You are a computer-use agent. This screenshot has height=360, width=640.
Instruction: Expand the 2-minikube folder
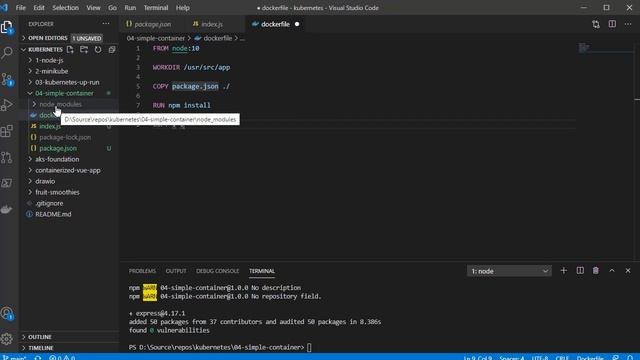51,71
